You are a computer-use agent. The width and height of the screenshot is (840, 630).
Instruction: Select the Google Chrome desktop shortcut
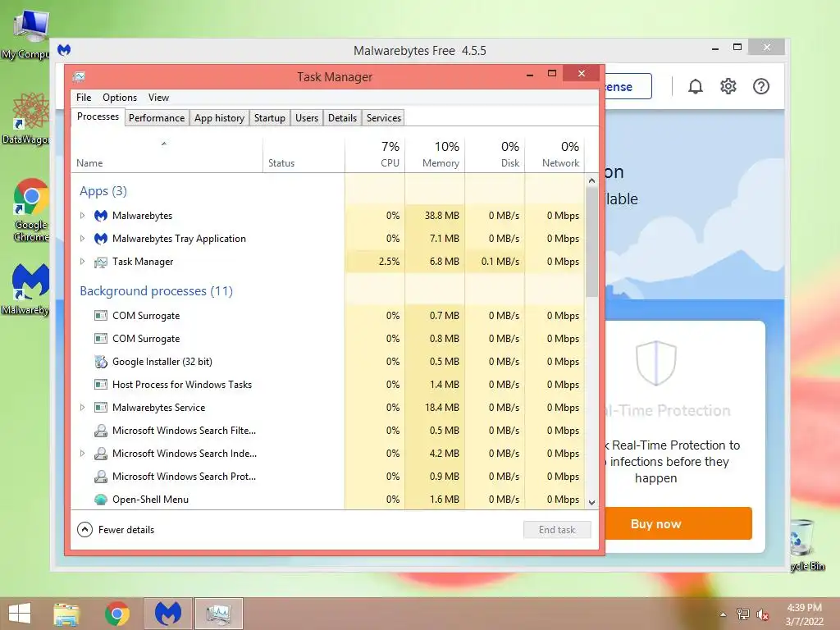(31, 210)
